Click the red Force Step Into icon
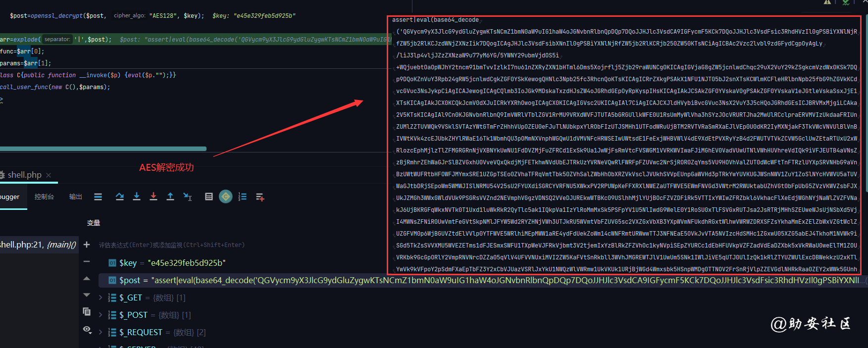This screenshot has width=868, height=348. click(x=153, y=197)
